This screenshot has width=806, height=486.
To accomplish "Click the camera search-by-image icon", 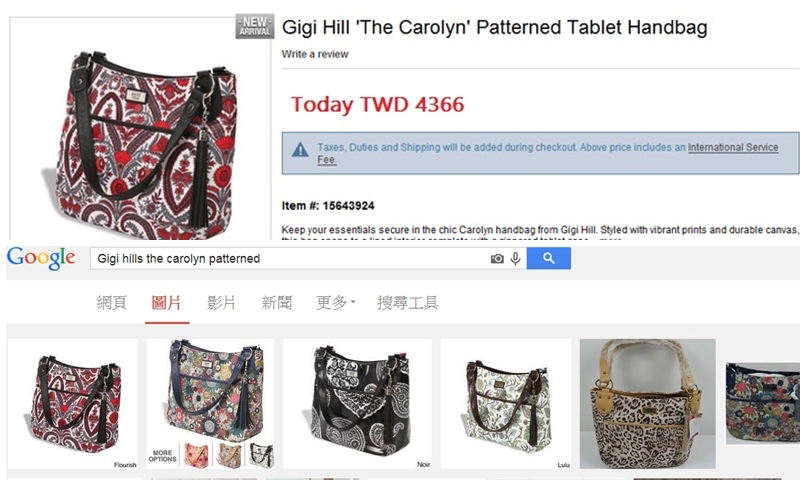I will click(497, 259).
